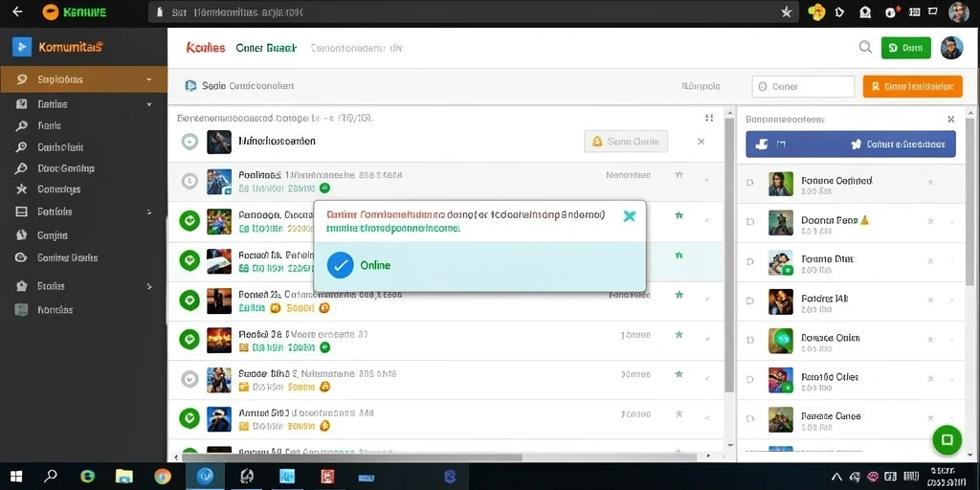Viewport: 980px width, 490px height.
Task: Click the orange button beside search field
Action: click(912, 86)
